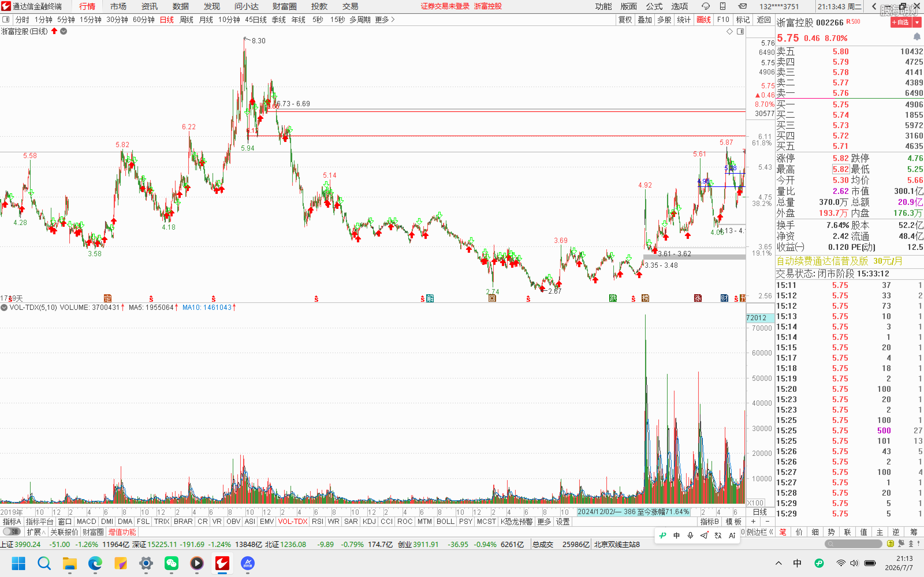Toggle the side panel icon above chart
This screenshot has width=924, height=577.
coord(740,31)
